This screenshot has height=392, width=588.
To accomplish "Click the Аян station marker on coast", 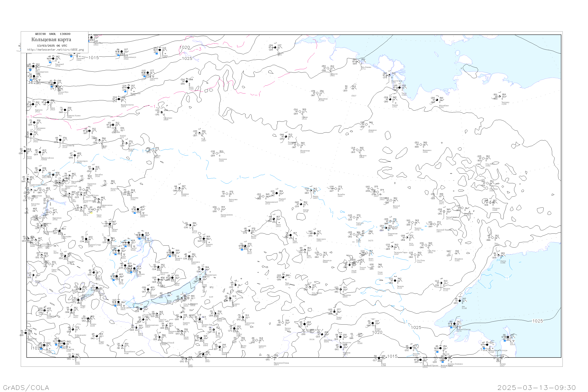I will coord(459,301).
